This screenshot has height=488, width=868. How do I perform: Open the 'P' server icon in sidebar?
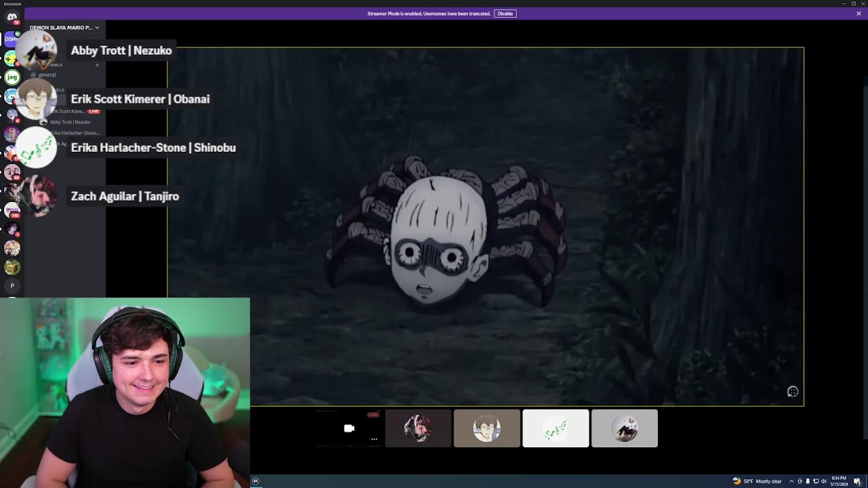12,286
